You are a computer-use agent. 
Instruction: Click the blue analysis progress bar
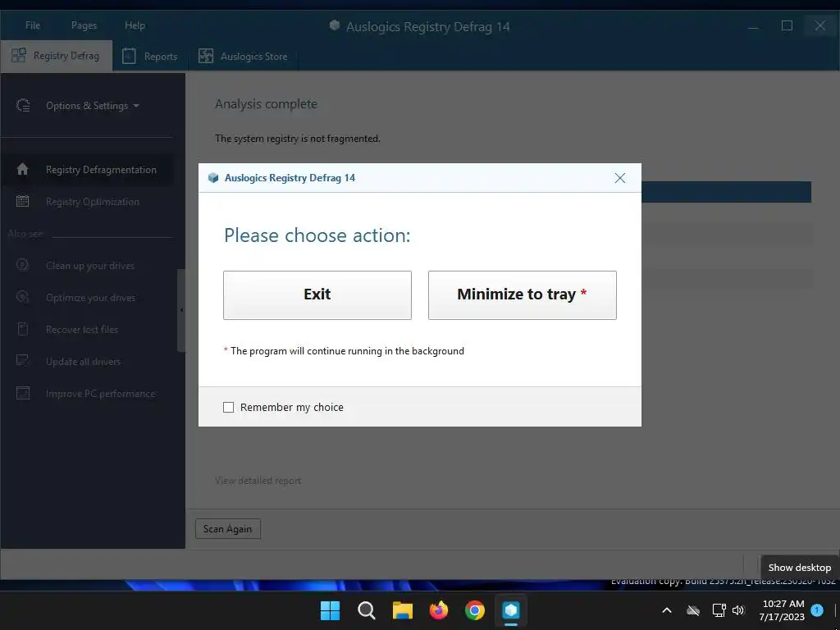[726, 192]
